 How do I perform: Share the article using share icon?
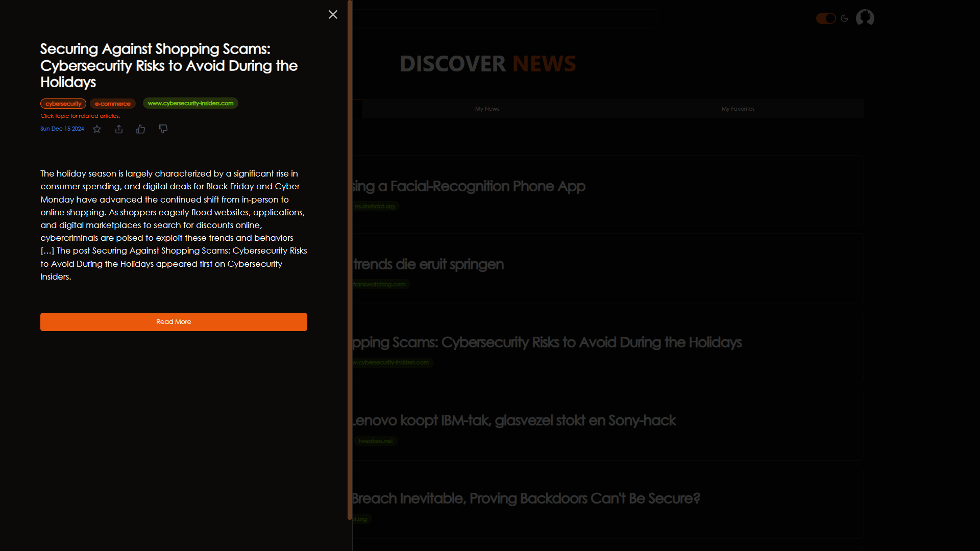[x=119, y=129]
